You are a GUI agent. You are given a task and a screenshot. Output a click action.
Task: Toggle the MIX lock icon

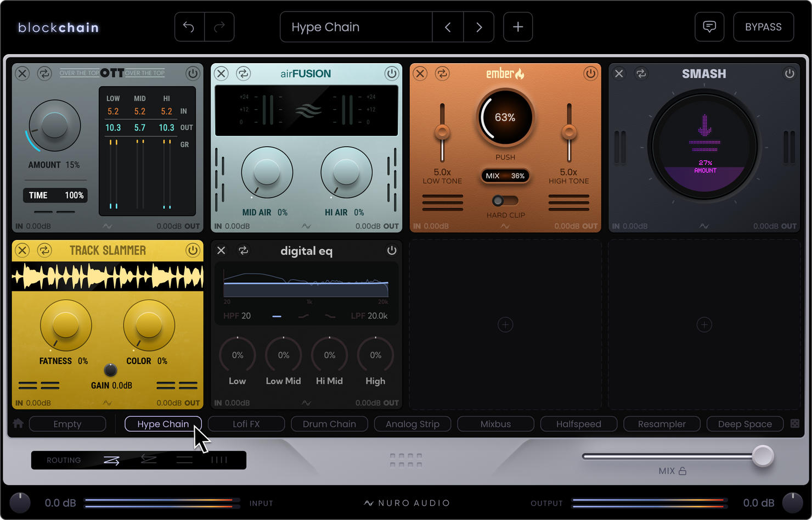tap(683, 471)
